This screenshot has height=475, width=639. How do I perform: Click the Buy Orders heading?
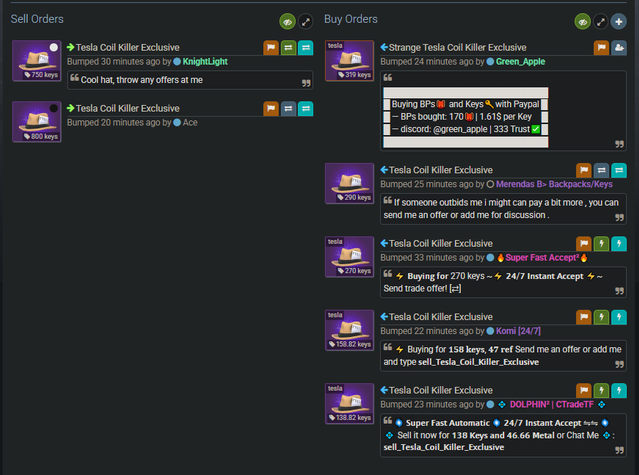click(351, 19)
